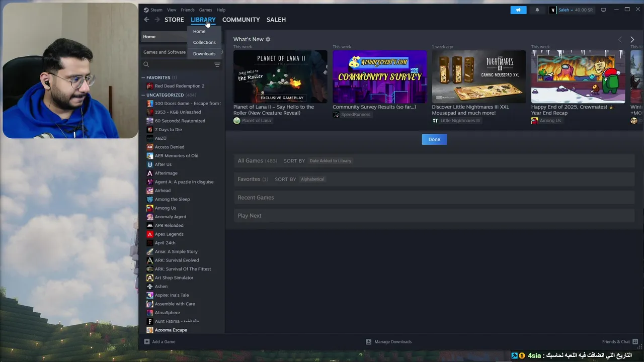Click the Saleh profile avatar
Image resolution: width=644 pixels, height=362 pixels.
click(553, 10)
